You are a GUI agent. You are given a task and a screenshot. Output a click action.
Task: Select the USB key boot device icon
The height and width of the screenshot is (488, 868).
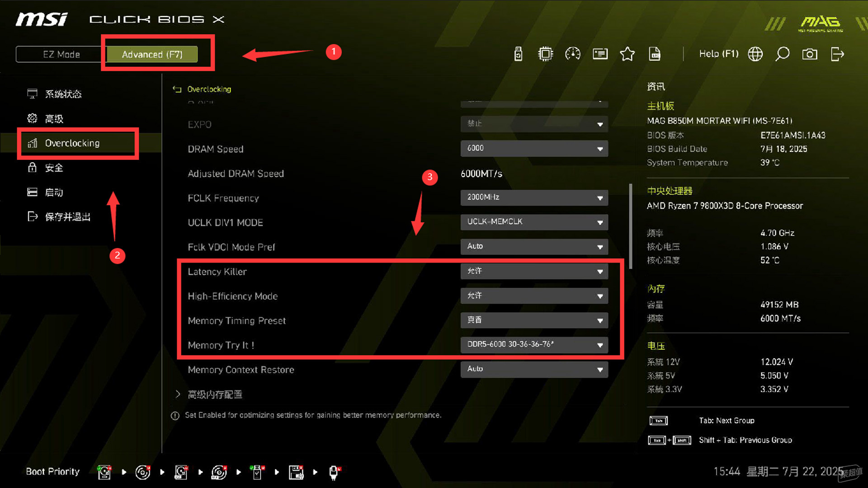click(x=258, y=472)
